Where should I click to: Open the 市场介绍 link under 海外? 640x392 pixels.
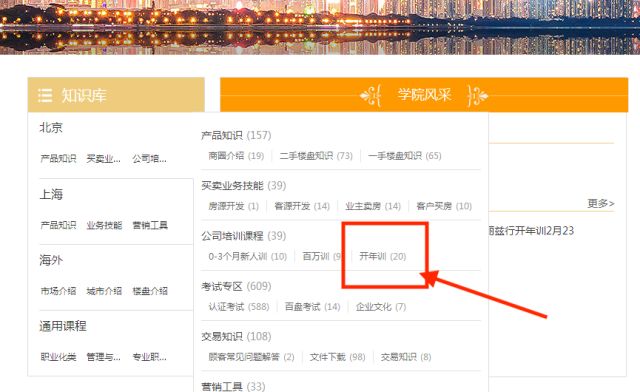58,291
